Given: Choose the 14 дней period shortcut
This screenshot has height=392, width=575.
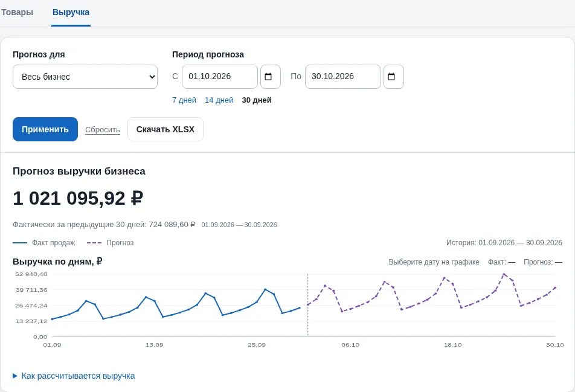Looking at the screenshot, I should (219, 100).
